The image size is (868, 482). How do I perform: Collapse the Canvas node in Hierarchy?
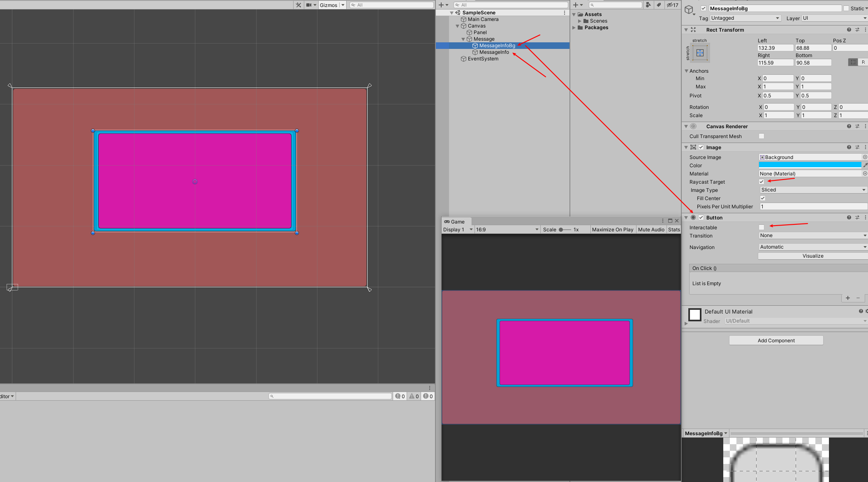pos(457,26)
